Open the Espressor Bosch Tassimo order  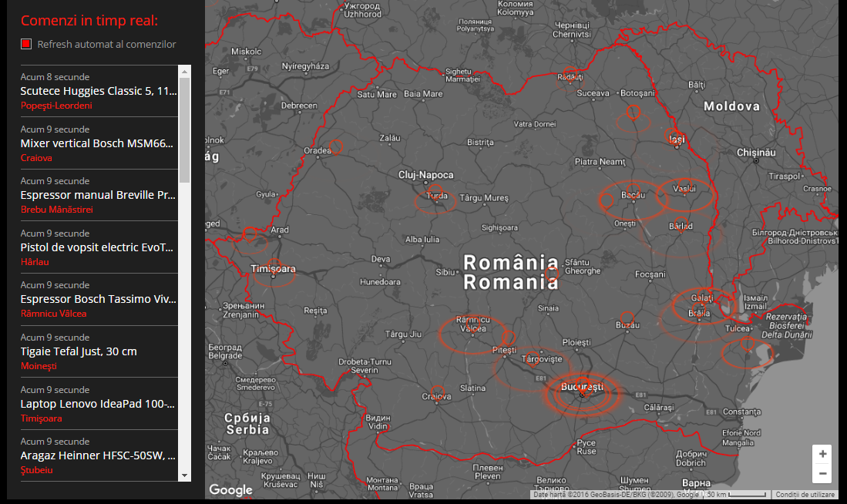[99, 299]
